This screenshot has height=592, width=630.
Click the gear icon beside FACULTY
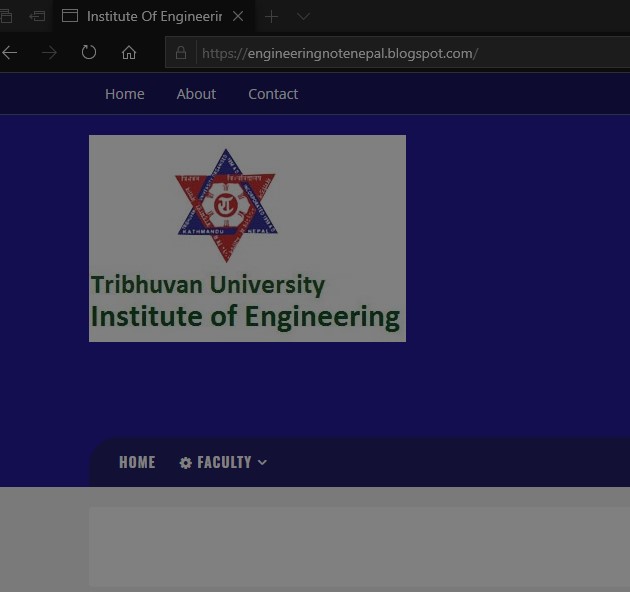point(186,463)
